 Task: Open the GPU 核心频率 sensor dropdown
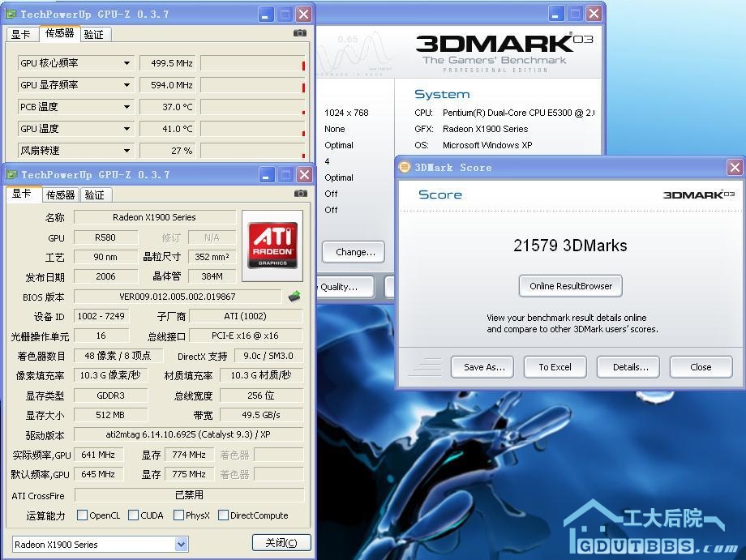126,63
